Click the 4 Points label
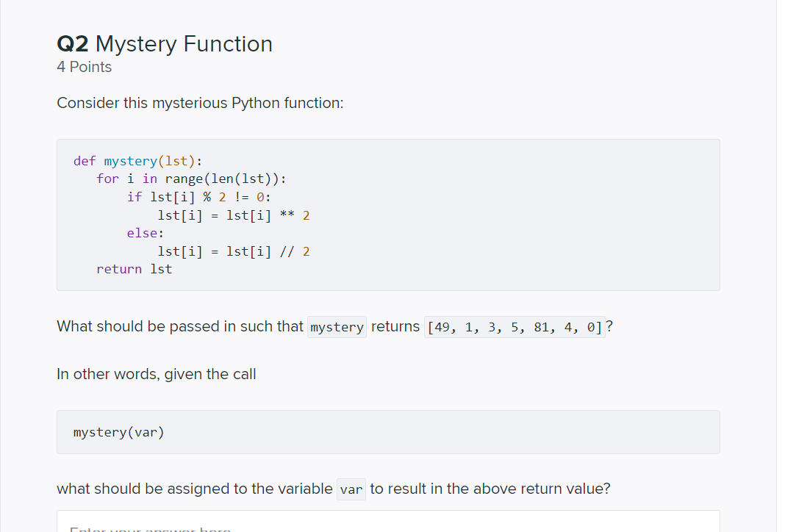 tap(84, 67)
